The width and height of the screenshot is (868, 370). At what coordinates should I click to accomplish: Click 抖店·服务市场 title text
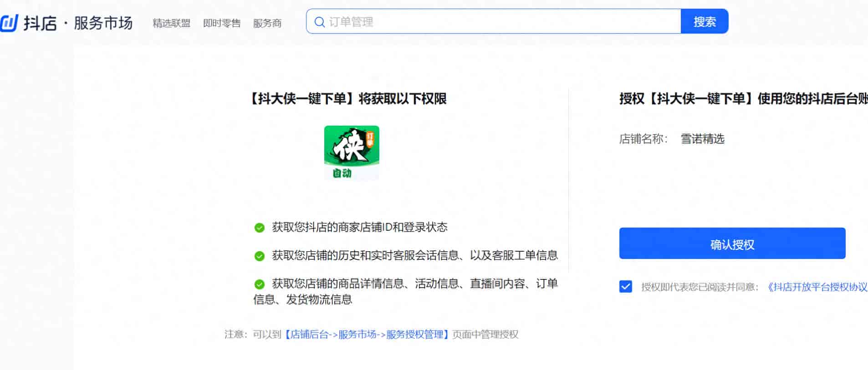[78, 23]
